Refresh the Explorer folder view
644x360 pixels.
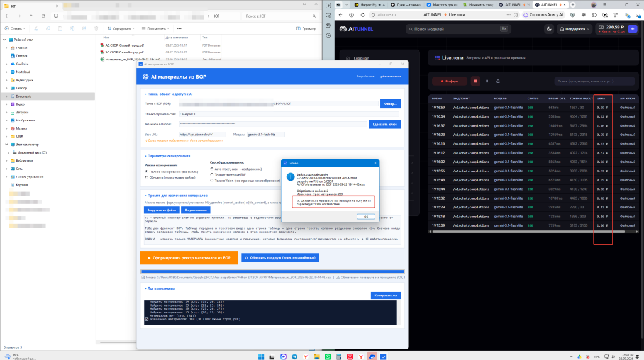43,16
